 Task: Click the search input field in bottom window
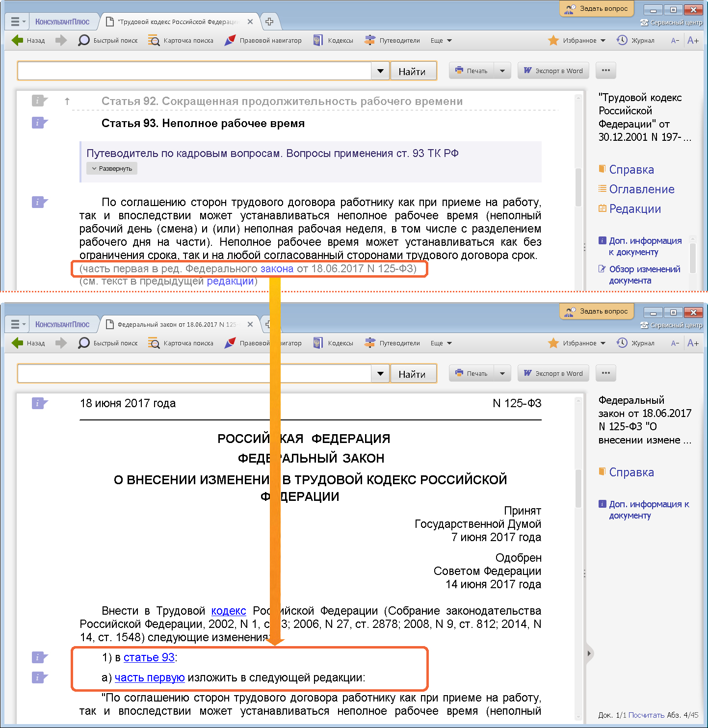[x=194, y=374]
